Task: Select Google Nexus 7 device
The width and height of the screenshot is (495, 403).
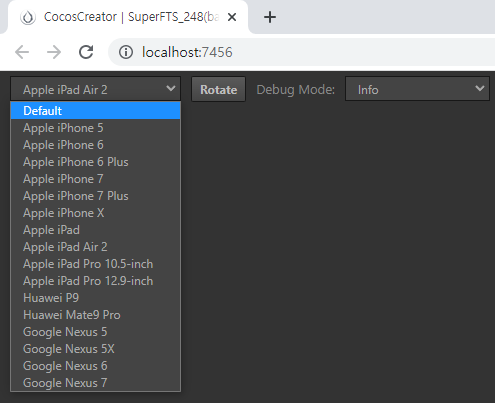Action: (96, 383)
